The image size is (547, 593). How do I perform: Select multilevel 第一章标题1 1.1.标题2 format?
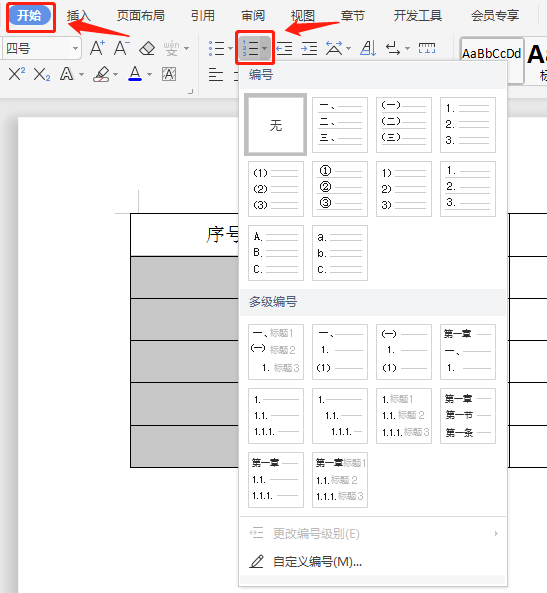pos(340,480)
